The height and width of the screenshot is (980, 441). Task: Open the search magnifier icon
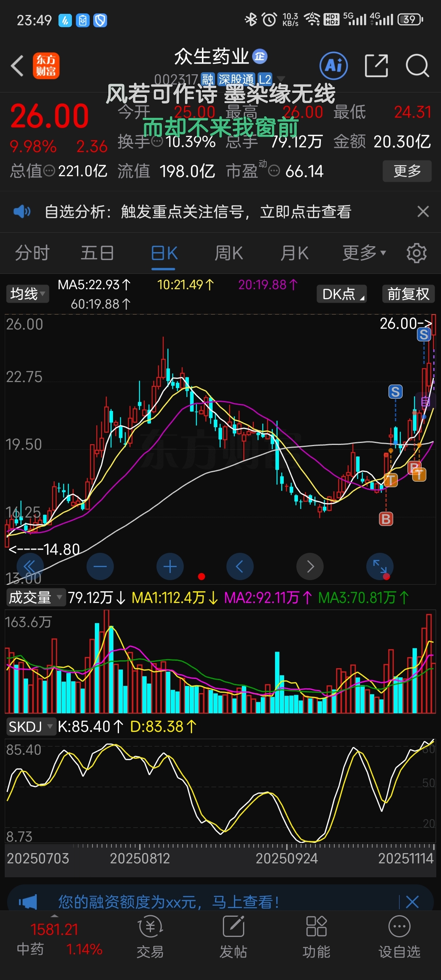coord(417,66)
